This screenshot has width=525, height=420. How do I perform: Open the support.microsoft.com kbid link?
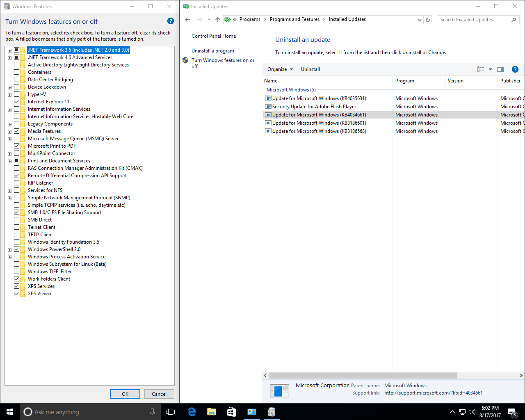pos(433,393)
